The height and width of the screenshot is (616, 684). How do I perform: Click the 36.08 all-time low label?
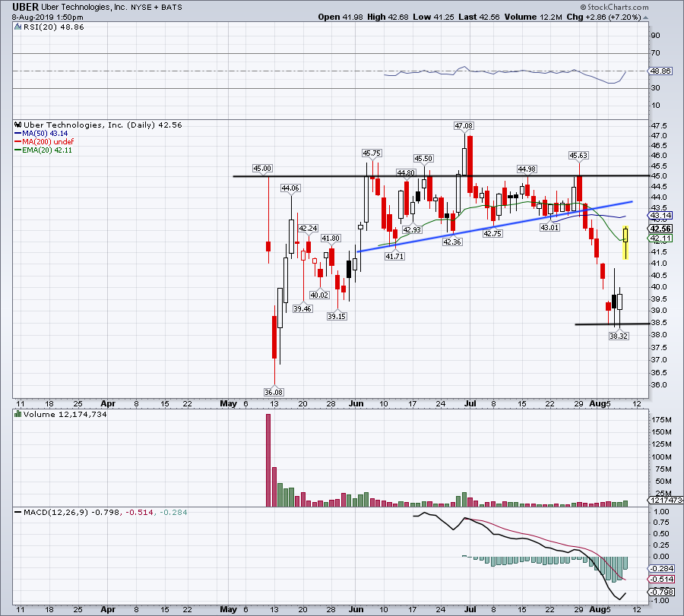274,393
